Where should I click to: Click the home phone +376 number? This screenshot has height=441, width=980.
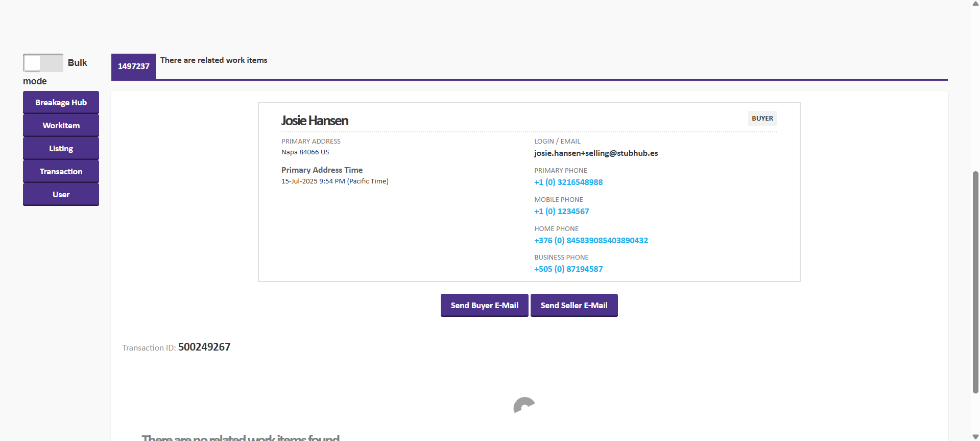[591, 241]
